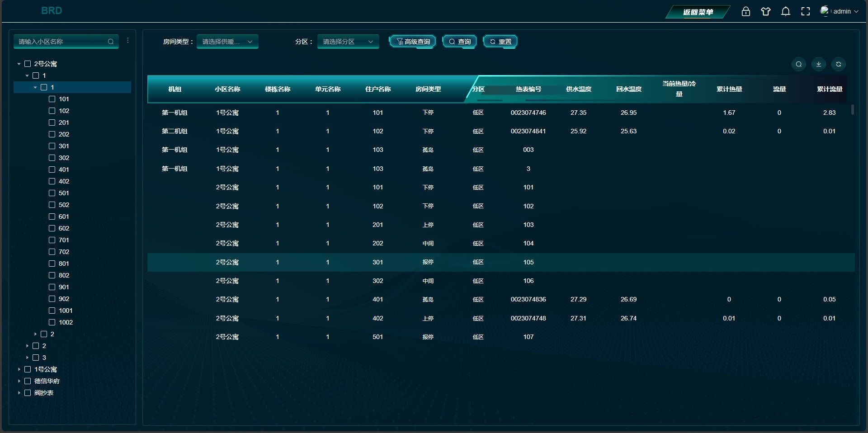Tick the 德信华府 checkbox

coord(28,381)
